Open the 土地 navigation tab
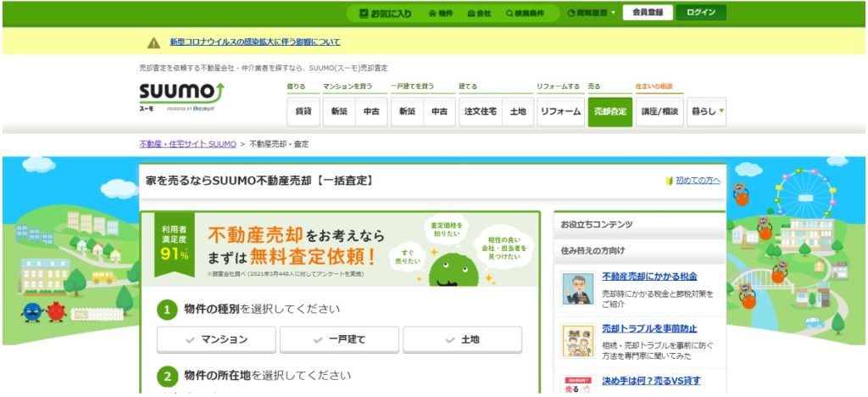Image resolution: width=868 pixels, height=397 pixels. point(518,111)
